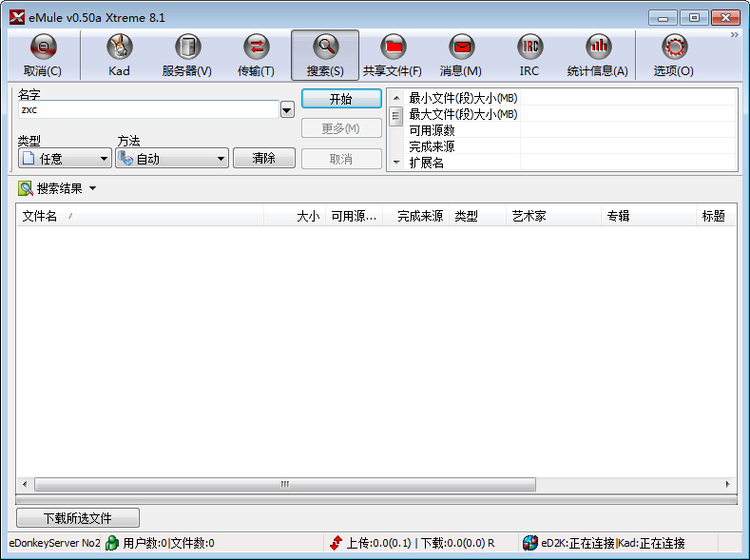Viewport: 750px width, 560px height.
Task: Expand the toolbar overflow chevron
Action: (x=734, y=35)
